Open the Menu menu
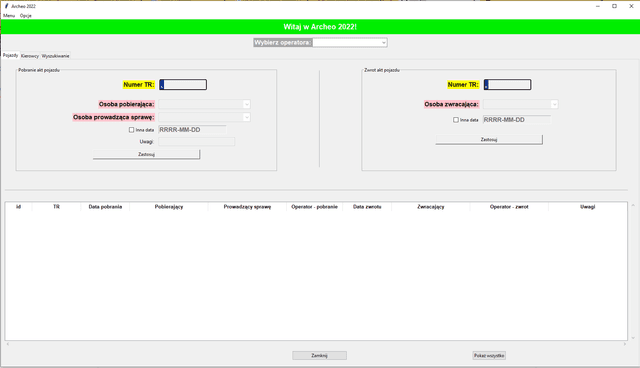Screen dimensions: 640x368 point(9,16)
